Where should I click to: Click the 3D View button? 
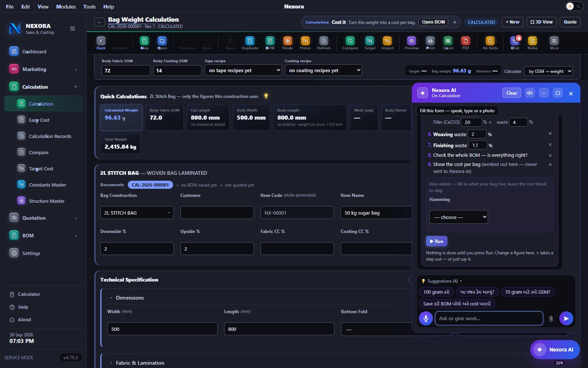point(542,22)
